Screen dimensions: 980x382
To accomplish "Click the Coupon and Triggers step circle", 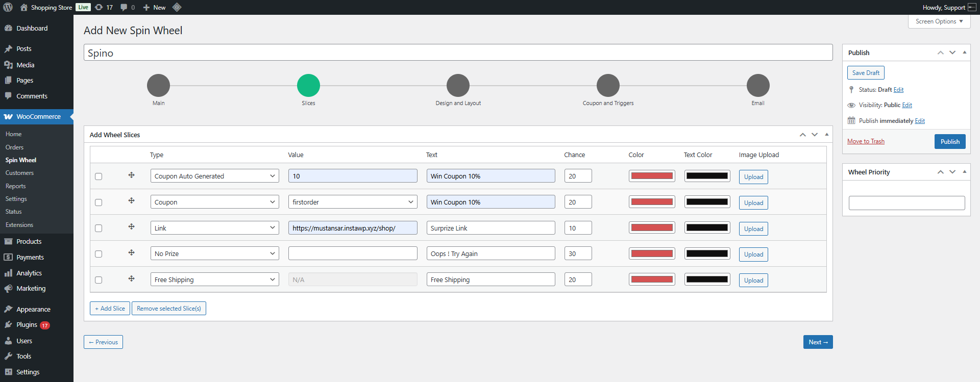I will 608,85.
